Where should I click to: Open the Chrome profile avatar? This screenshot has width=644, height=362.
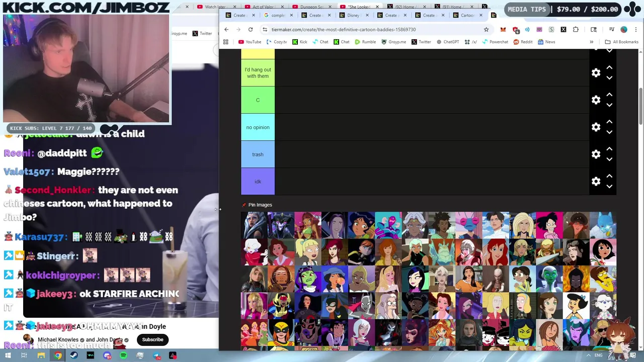[x=624, y=29]
